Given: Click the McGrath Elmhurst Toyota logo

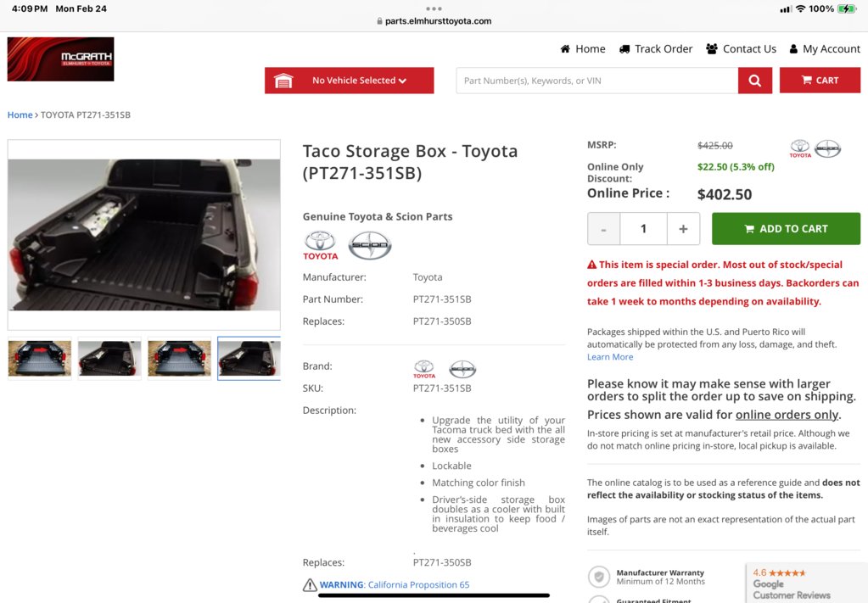Looking at the screenshot, I should pos(60,59).
